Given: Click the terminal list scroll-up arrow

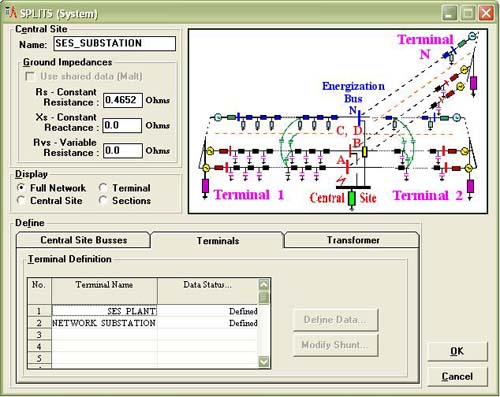Looking at the screenshot, I should coord(264,285).
